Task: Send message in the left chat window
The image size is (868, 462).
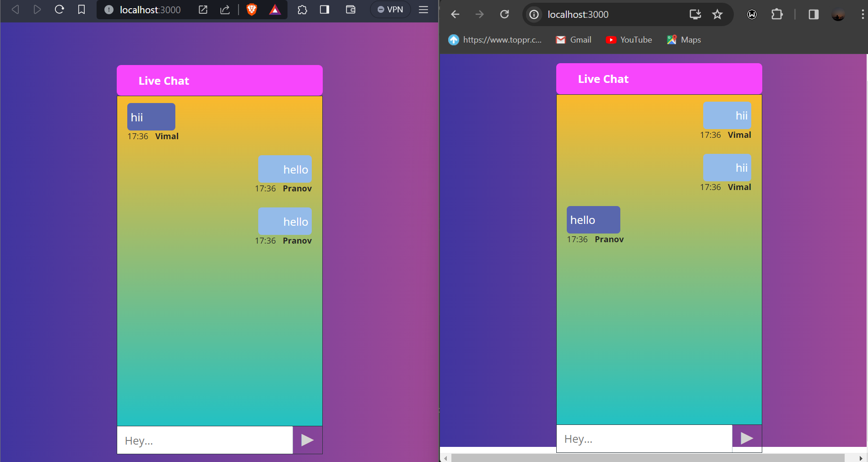Action: point(308,440)
